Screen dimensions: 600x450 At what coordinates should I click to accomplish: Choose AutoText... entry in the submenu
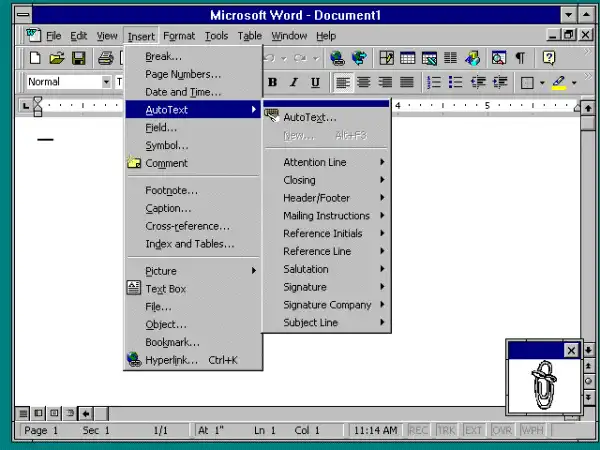pos(309,117)
